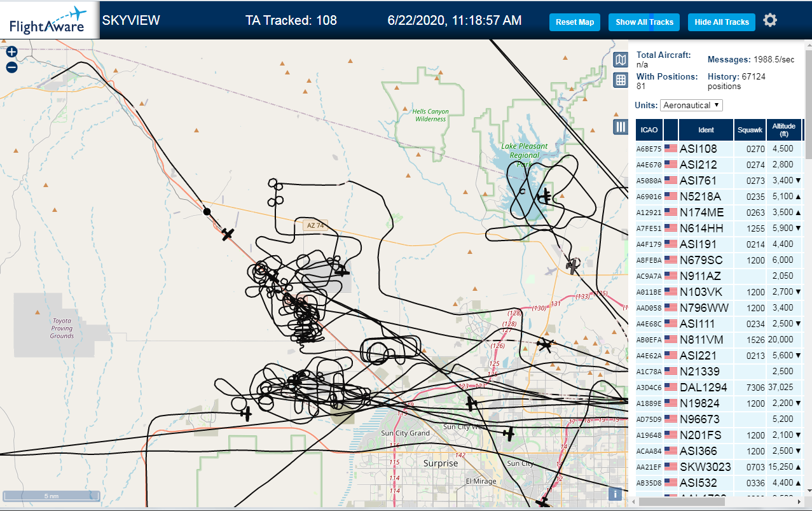Open the Units Aeronautical dropdown
This screenshot has width=812, height=511.
tap(691, 105)
